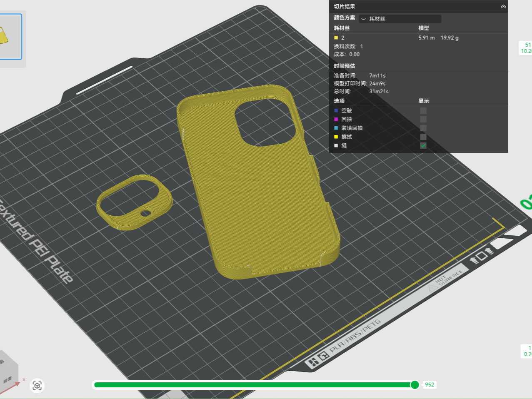
Task: Uncheck the 缝 seam display checkbox
Action: click(423, 145)
